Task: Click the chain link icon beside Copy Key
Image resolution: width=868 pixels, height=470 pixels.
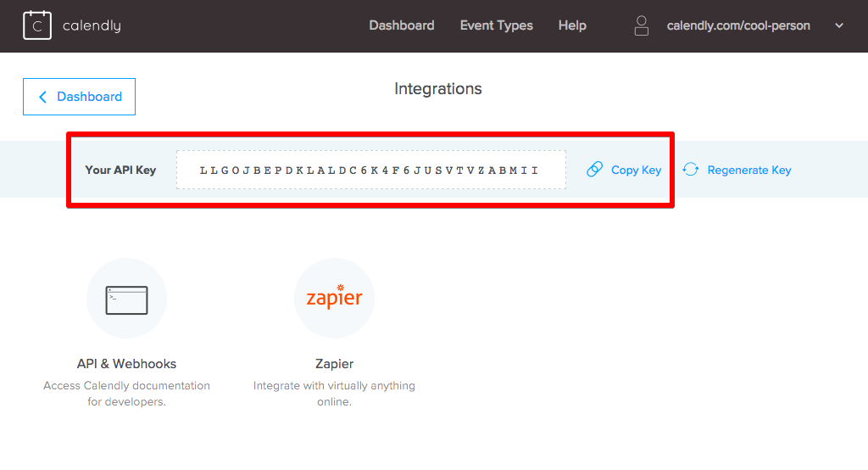Action: tap(594, 170)
